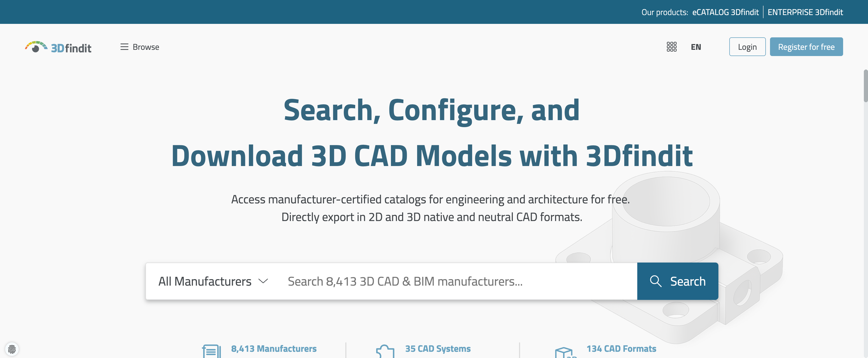
Task: Select the 134 CAD Formats text
Action: tap(621, 349)
